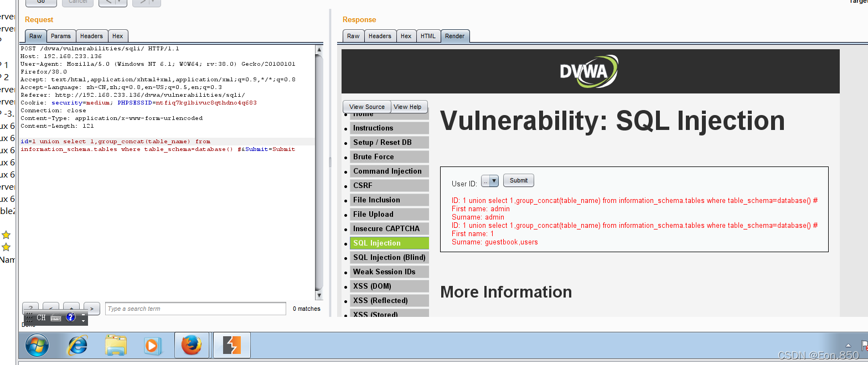This screenshot has height=365, width=868.
Task: Click the keyboard icon on the language bar
Action: [56, 318]
